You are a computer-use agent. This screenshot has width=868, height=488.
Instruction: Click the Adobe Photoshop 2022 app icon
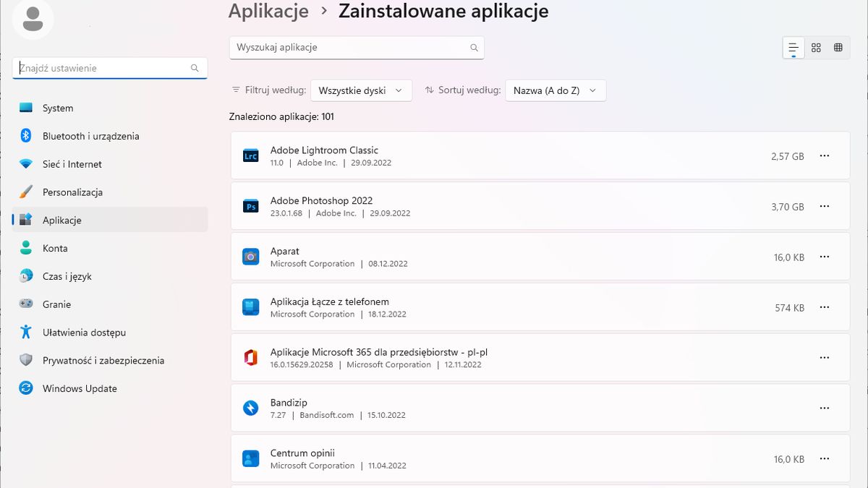click(x=250, y=206)
